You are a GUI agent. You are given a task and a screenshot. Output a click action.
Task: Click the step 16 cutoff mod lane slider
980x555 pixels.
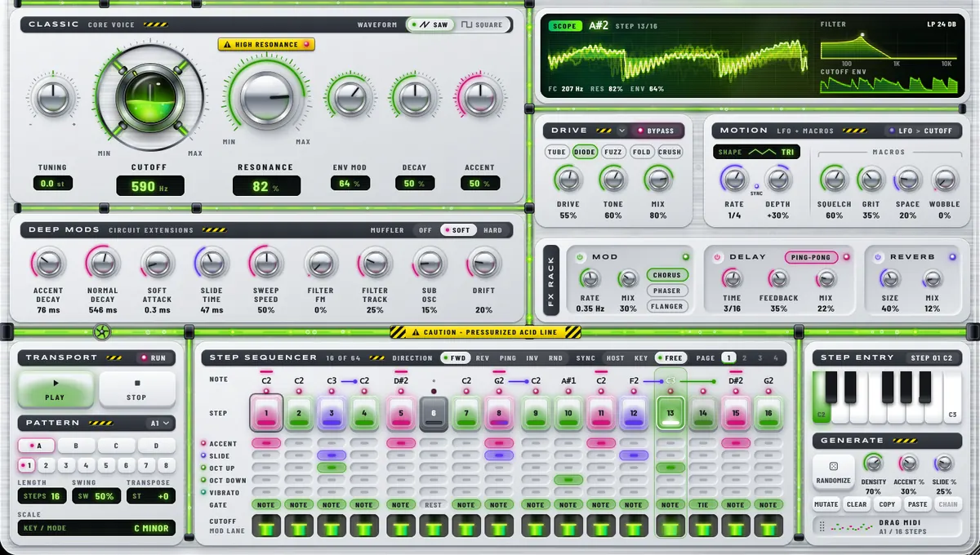click(x=768, y=526)
